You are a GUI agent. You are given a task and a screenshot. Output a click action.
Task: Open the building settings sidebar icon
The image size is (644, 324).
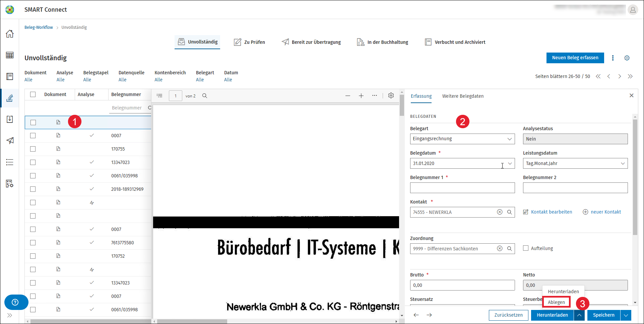point(10,183)
